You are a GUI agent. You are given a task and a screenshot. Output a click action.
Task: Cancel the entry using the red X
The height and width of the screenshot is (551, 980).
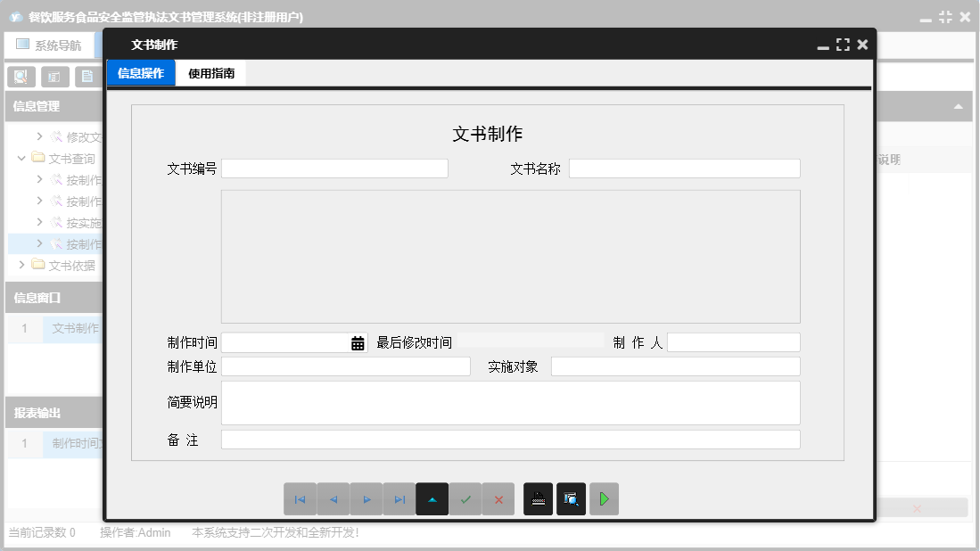click(498, 499)
